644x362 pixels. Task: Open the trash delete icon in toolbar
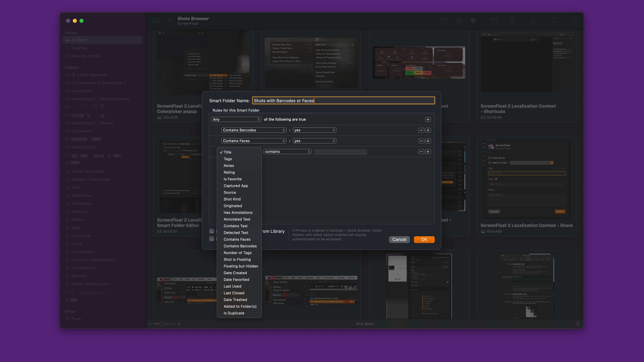(x=513, y=21)
